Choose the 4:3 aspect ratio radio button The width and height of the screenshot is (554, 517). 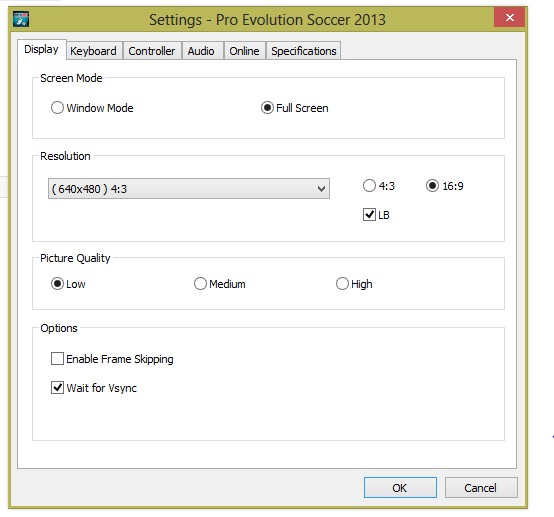(369, 186)
